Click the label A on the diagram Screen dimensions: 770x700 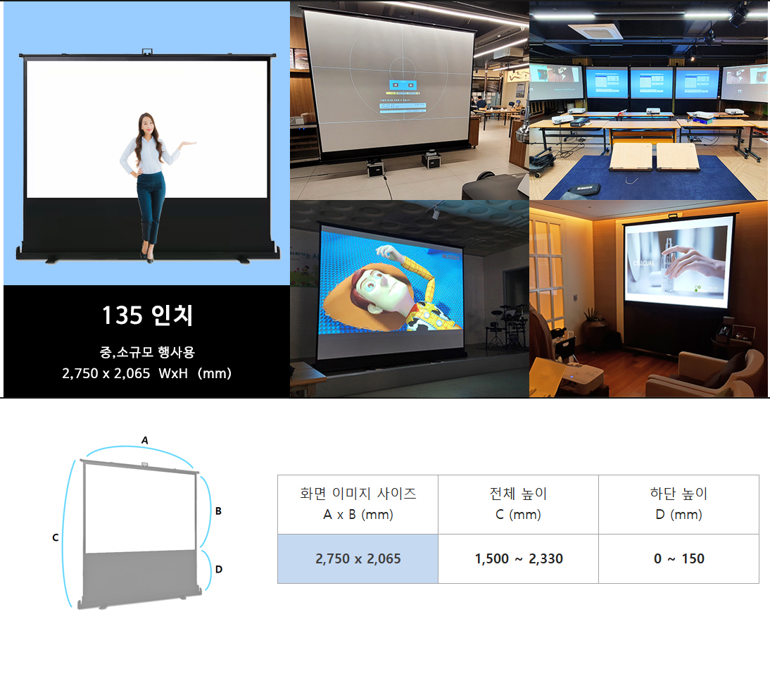pos(145,440)
